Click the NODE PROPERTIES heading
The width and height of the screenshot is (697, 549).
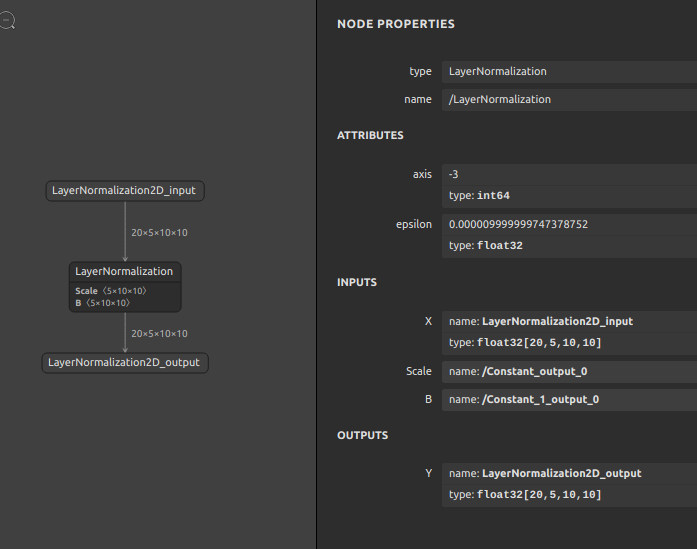coord(396,24)
